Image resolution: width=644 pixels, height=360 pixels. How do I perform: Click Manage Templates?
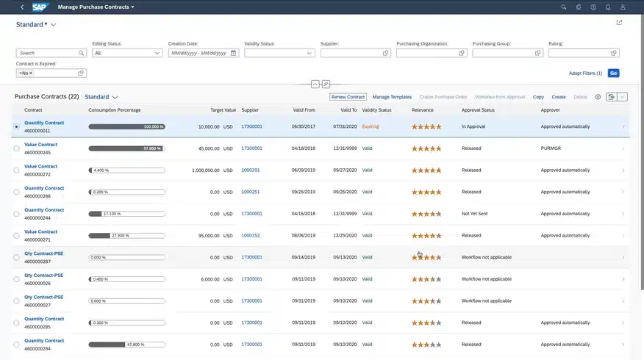click(393, 97)
